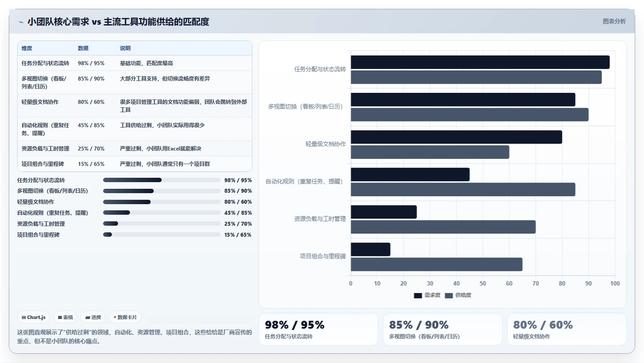
Task: Click the table cell 自动化规则（重复任务、提醒）
Action: [45, 129]
